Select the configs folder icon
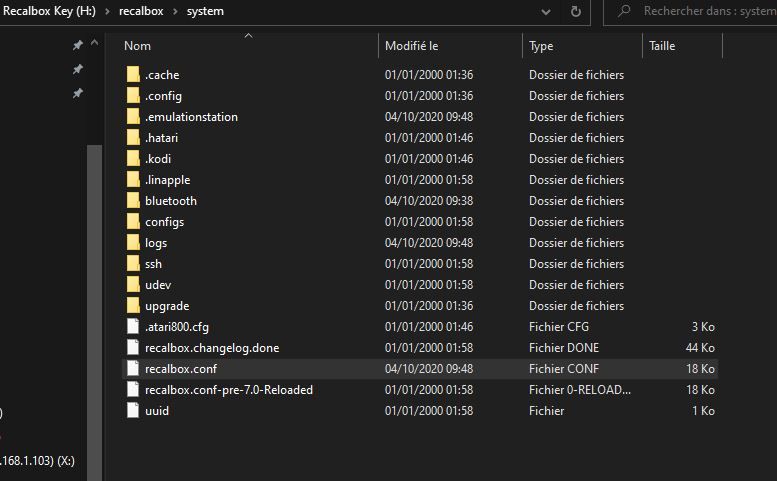Viewport: 777px width, 481px height. click(x=133, y=222)
